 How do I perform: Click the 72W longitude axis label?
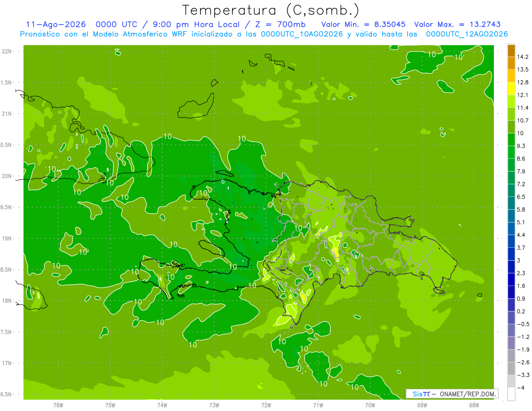pyautogui.click(x=266, y=405)
